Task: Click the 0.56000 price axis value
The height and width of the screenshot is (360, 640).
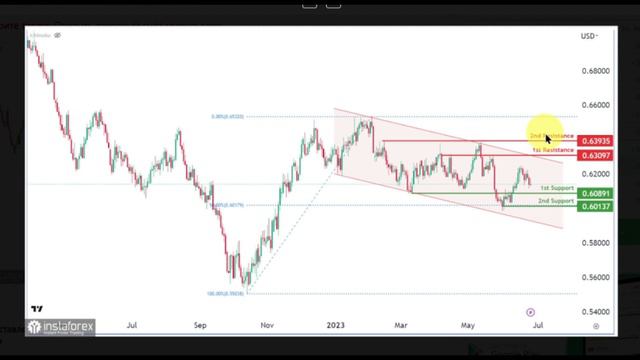Action: (596, 278)
